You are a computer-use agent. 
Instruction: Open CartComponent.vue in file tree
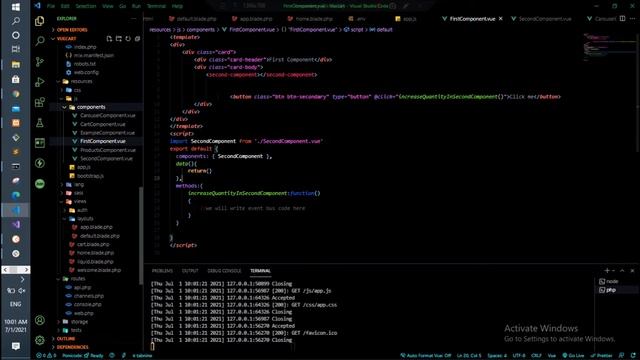click(x=102, y=124)
